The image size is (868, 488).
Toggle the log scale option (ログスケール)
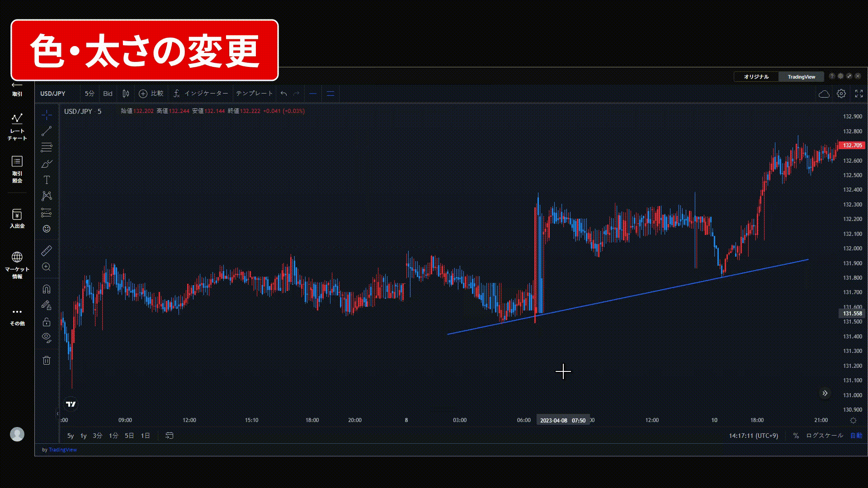click(824, 436)
